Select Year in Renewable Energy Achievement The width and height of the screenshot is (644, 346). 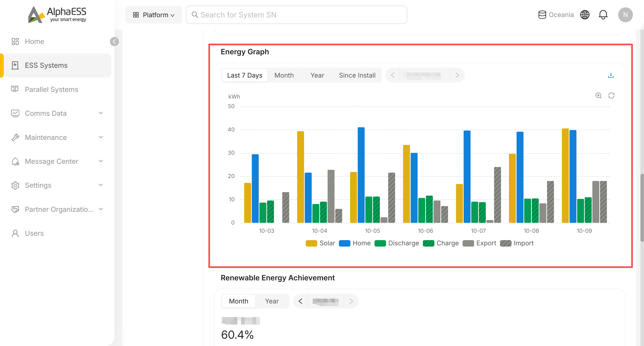pyautogui.click(x=272, y=301)
